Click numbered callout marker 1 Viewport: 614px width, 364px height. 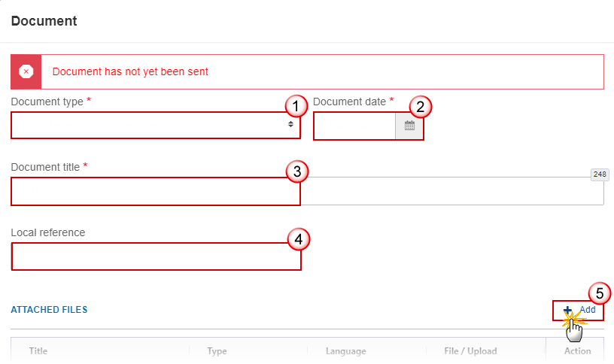296,106
